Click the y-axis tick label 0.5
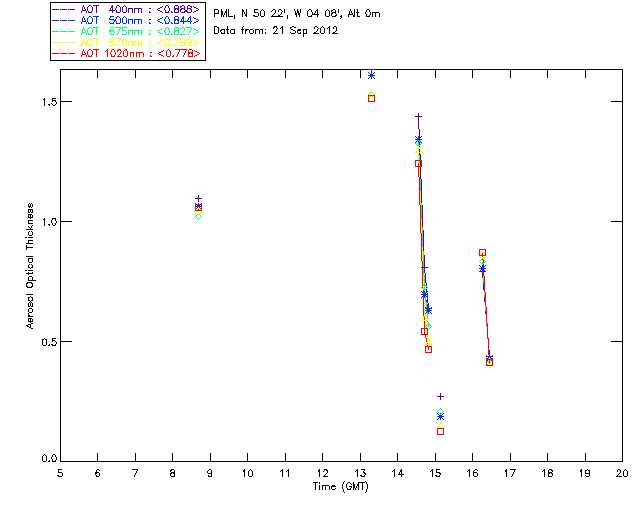This screenshot has height=512, width=640. click(x=48, y=342)
